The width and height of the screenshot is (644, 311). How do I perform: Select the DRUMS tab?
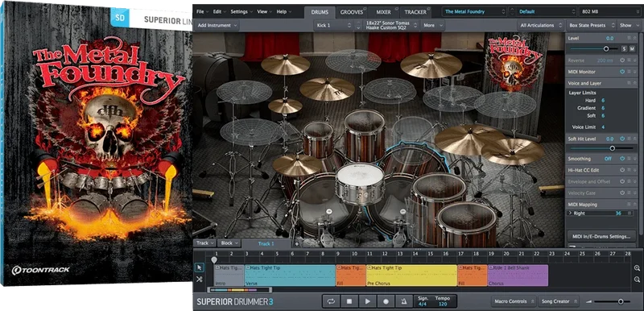320,12
